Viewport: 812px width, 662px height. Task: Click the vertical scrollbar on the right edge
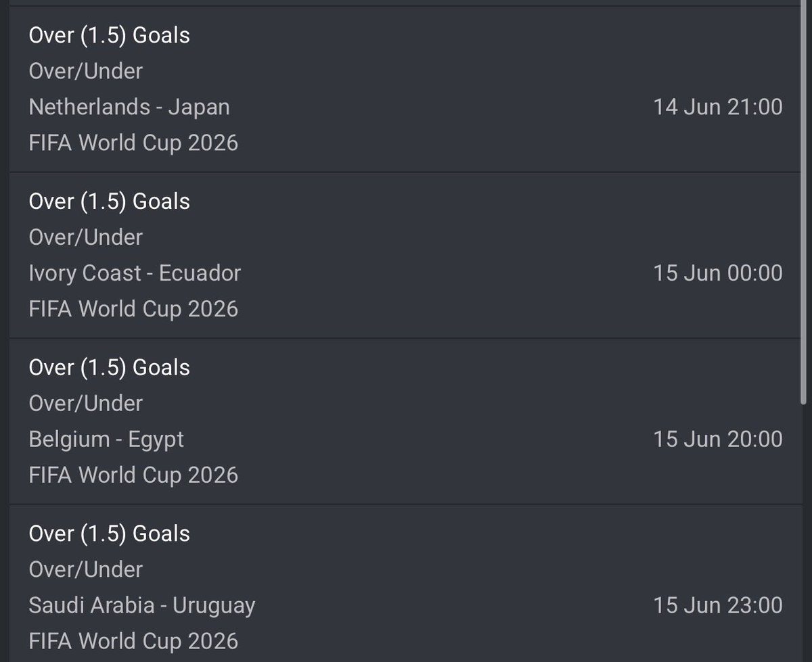pyautogui.click(x=804, y=203)
